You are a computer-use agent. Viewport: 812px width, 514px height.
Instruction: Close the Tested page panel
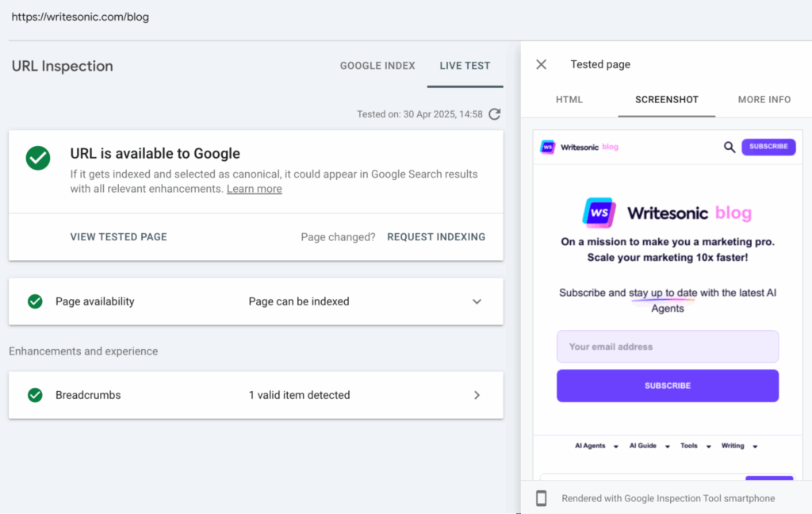coord(541,64)
